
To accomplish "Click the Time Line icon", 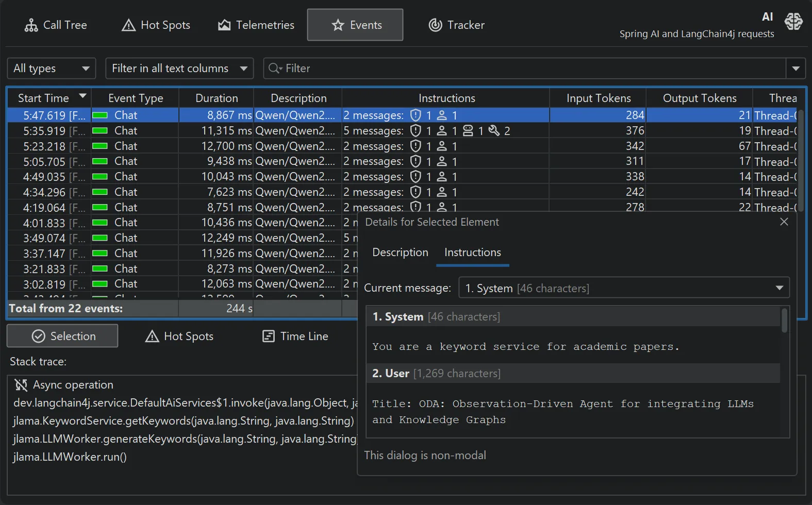I will (269, 336).
